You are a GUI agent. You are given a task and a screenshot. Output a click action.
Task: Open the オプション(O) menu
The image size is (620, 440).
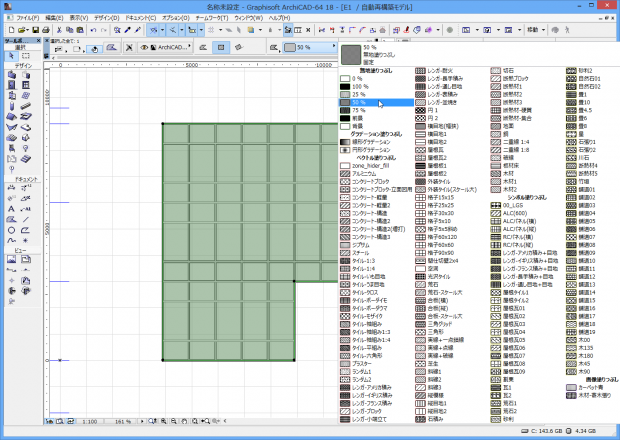click(x=174, y=18)
